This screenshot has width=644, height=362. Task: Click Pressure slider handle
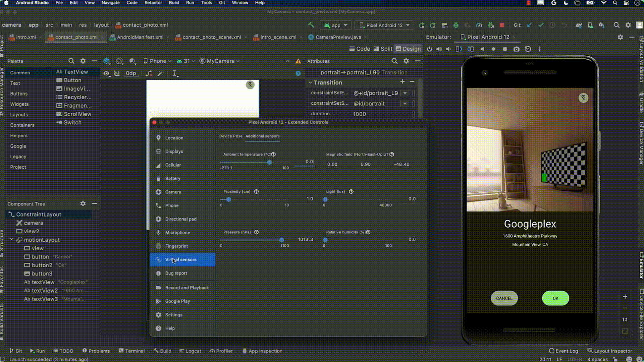(281, 240)
